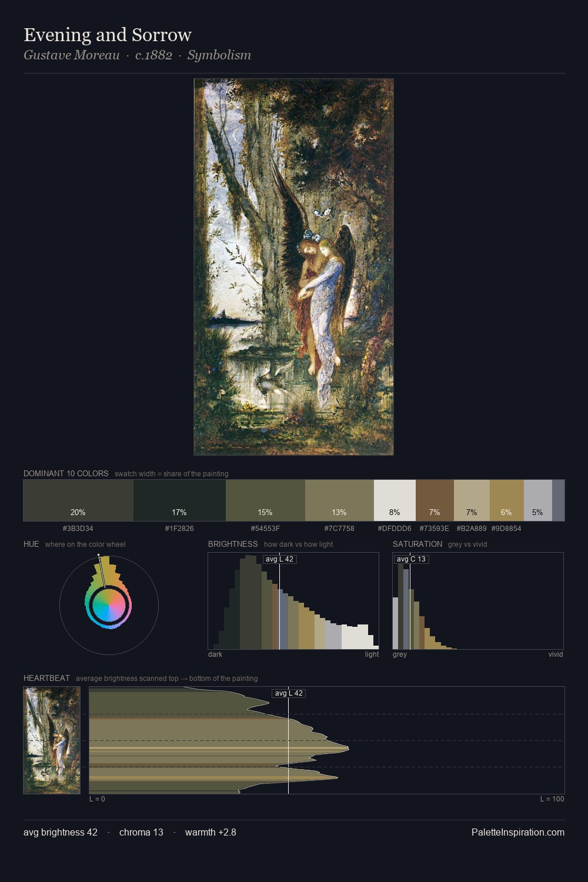The image size is (588, 882).
Task: Click the date "c.1882"
Action: pyautogui.click(x=153, y=55)
